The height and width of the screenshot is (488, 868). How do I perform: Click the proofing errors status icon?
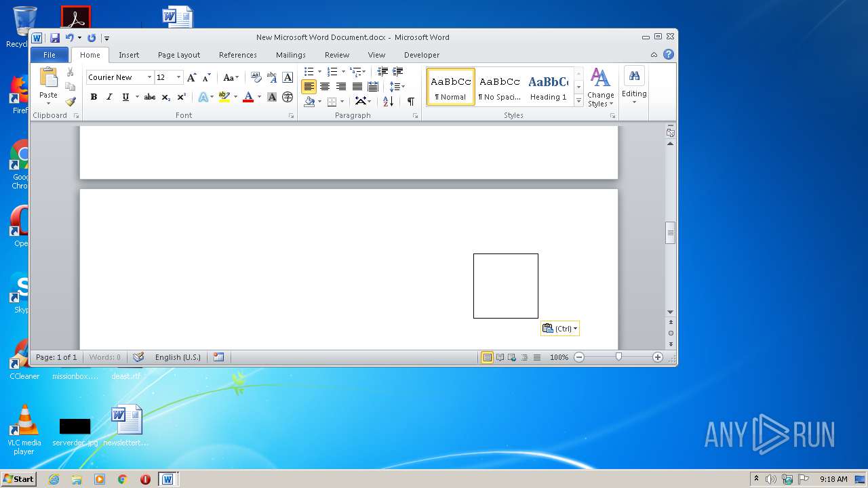coord(138,357)
